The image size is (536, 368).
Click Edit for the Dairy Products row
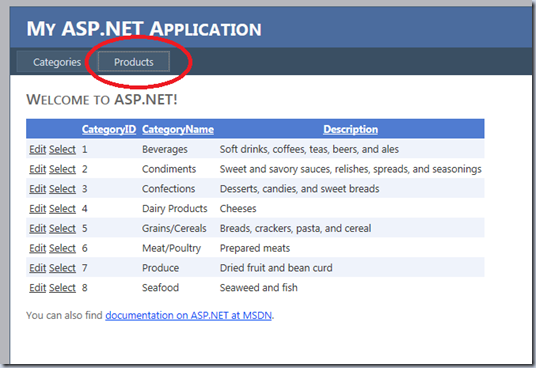[x=37, y=209]
